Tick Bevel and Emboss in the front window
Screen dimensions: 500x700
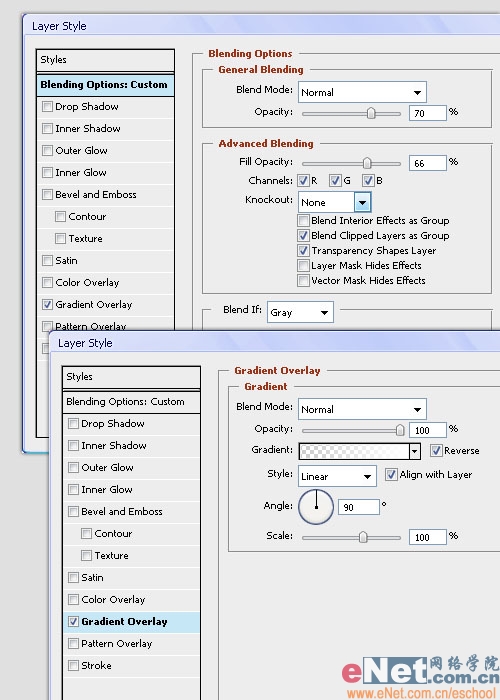[73, 511]
